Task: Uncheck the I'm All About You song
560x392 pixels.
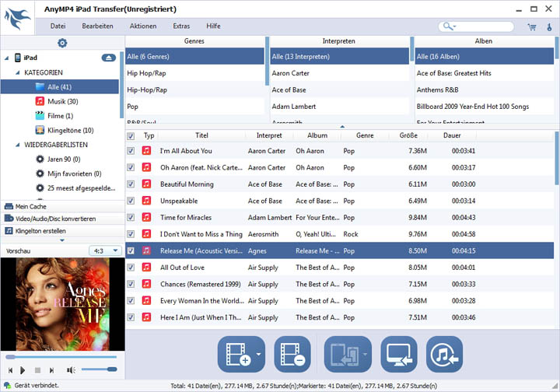Action: tap(131, 151)
